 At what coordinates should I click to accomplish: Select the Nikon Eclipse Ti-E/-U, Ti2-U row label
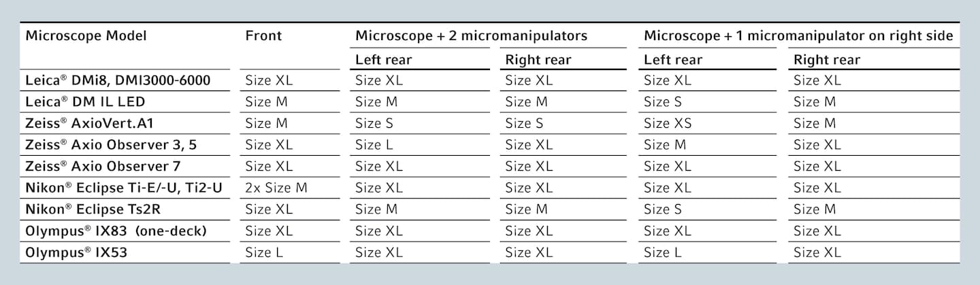pyautogui.click(x=123, y=188)
